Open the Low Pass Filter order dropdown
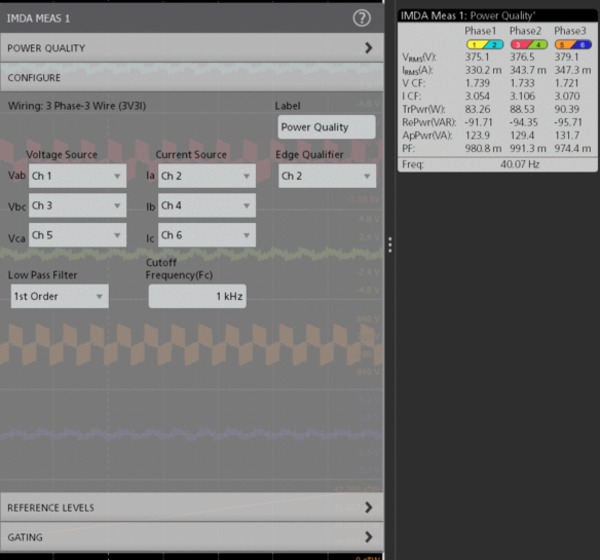 coord(60,296)
